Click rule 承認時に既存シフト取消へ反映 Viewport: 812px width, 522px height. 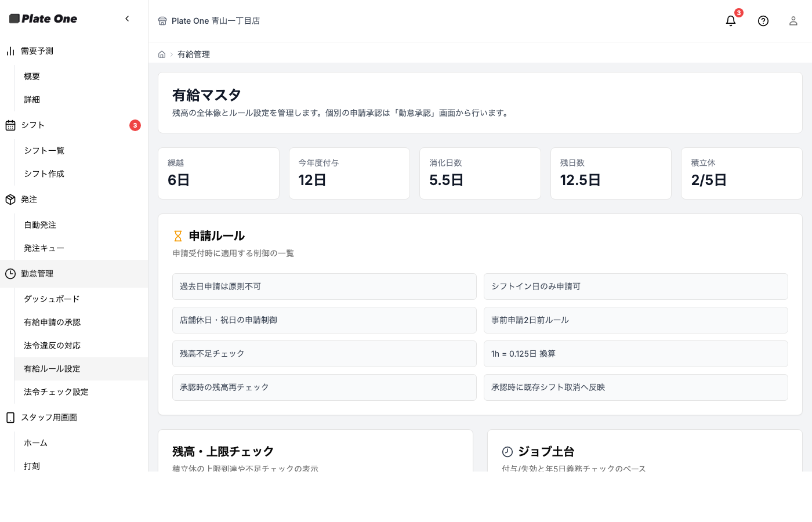click(636, 387)
